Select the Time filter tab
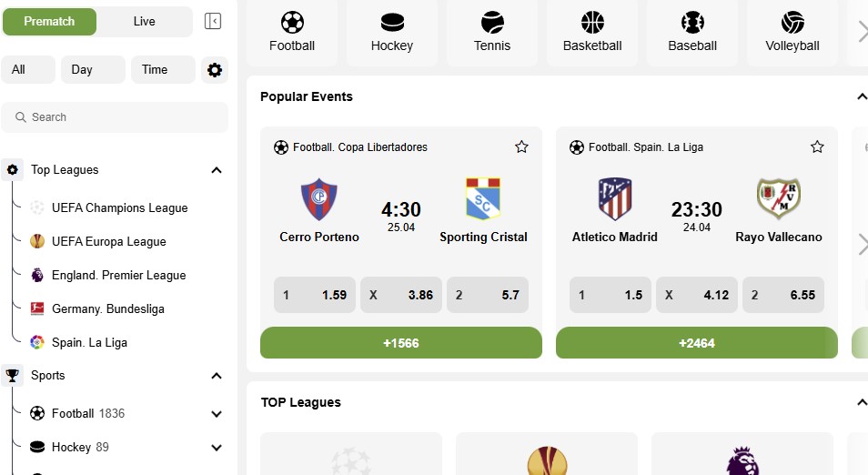868x475 pixels. [x=163, y=70]
